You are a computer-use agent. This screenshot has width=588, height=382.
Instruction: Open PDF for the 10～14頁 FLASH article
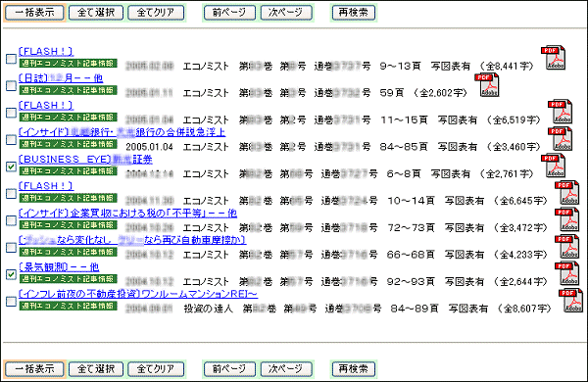click(567, 193)
